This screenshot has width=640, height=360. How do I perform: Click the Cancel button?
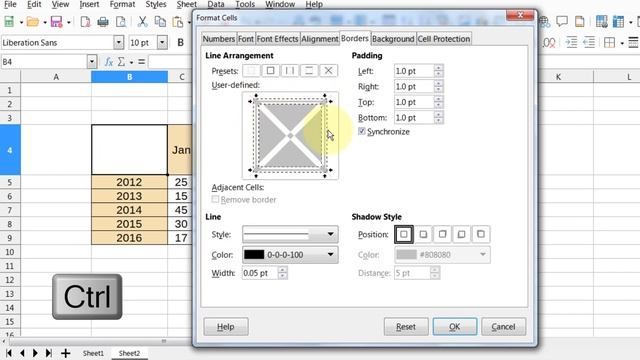click(503, 327)
